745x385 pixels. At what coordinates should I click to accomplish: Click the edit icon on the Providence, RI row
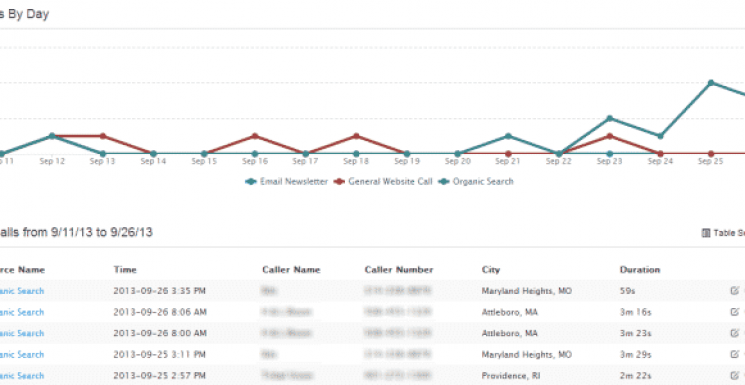click(x=735, y=375)
